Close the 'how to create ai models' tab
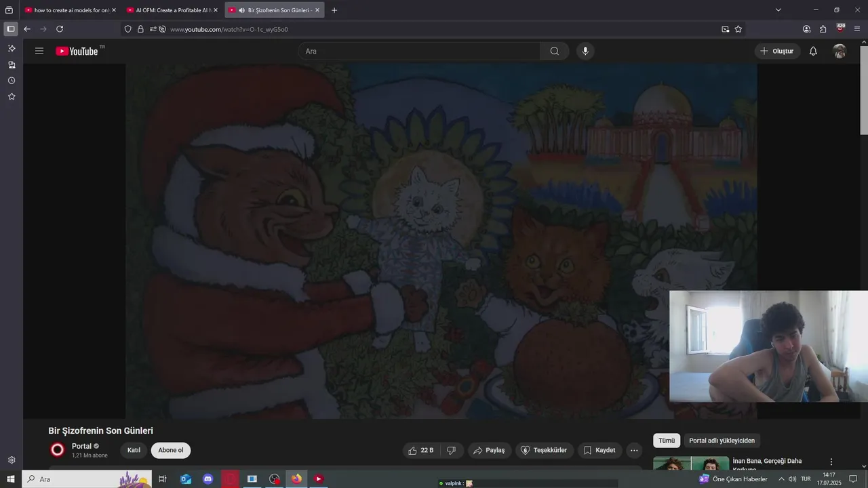 tap(114, 10)
